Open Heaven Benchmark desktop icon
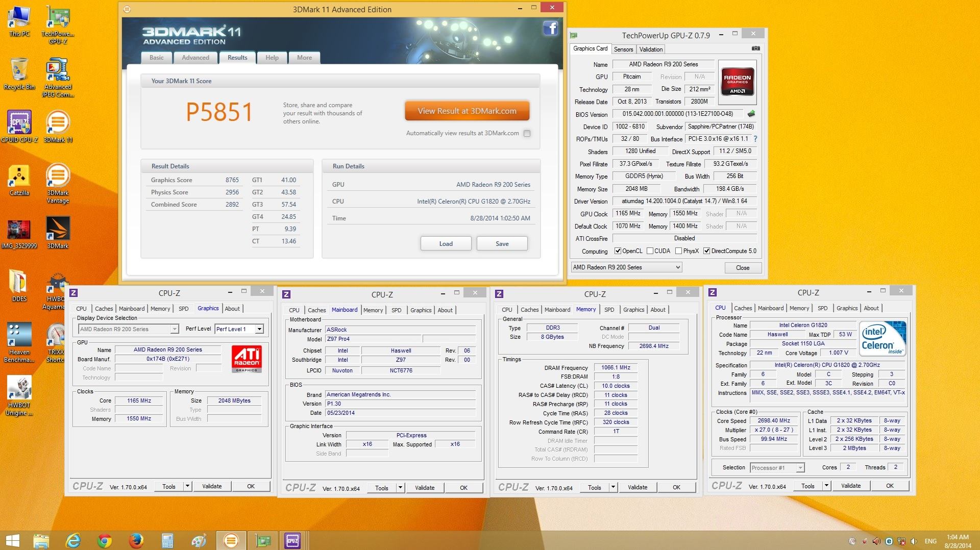 point(19,342)
